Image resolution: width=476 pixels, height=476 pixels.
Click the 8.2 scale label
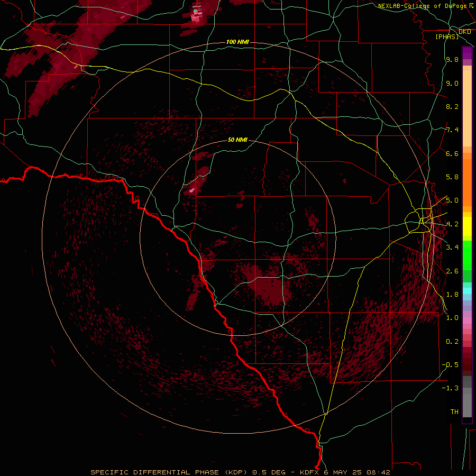[x=452, y=106]
